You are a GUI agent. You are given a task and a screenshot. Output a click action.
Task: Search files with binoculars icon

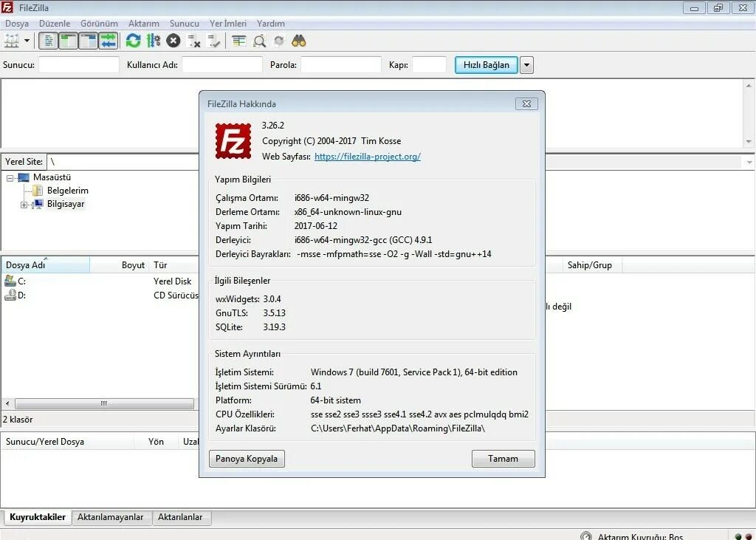click(x=299, y=41)
